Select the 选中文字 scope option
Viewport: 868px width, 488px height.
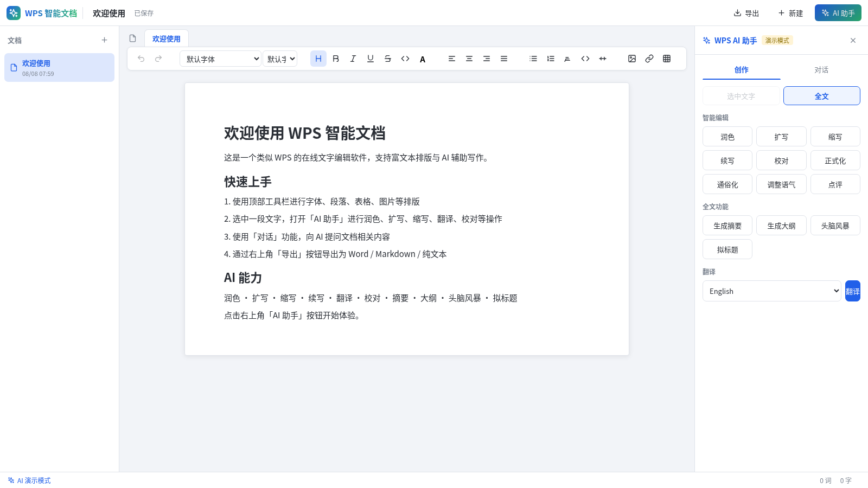click(x=741, y=96)
